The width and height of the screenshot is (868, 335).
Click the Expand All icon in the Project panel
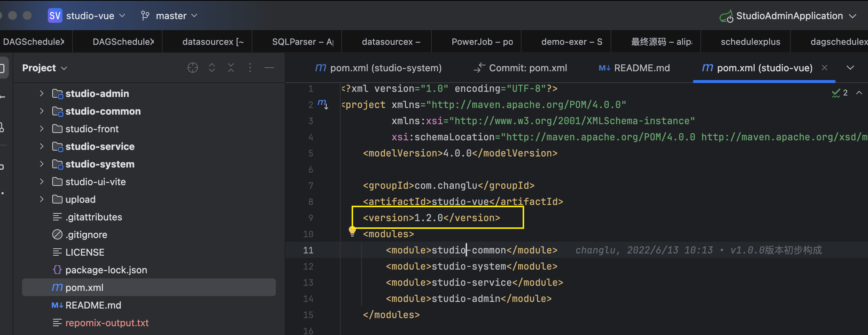coord(212,68)
